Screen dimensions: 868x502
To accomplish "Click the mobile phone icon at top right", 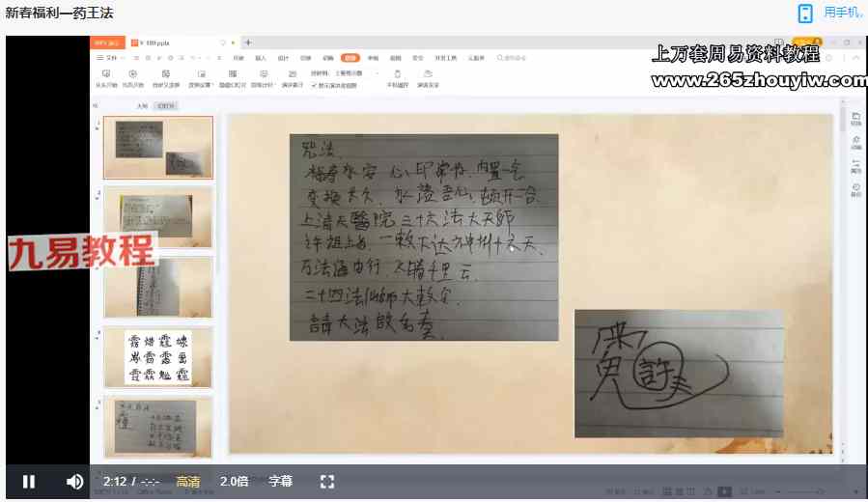I will [805, 13].
